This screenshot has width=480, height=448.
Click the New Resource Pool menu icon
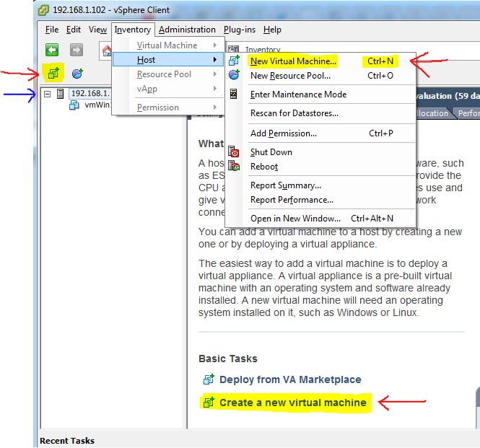click(x=234, y=74)
